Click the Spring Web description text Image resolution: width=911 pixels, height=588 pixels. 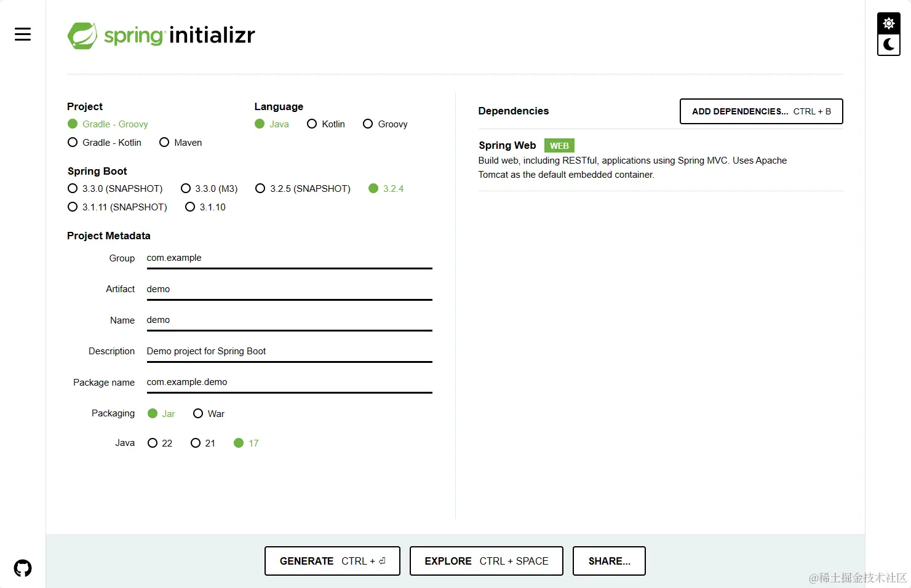[632, 168]
